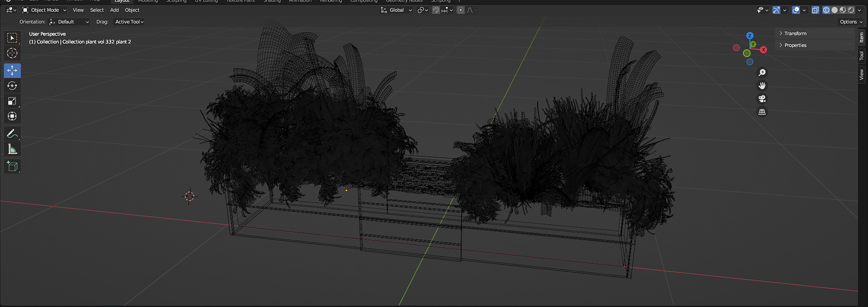Open the Options dropdown

[851, 22]
